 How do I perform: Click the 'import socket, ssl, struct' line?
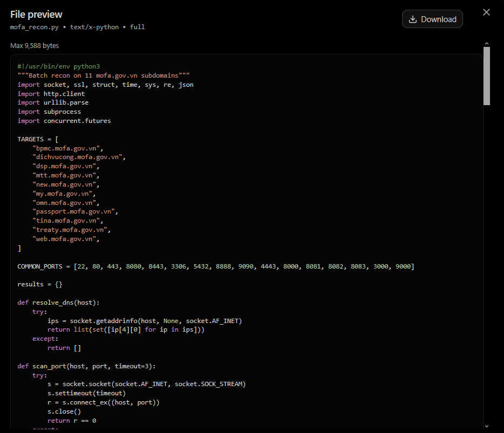pos(106,85)
